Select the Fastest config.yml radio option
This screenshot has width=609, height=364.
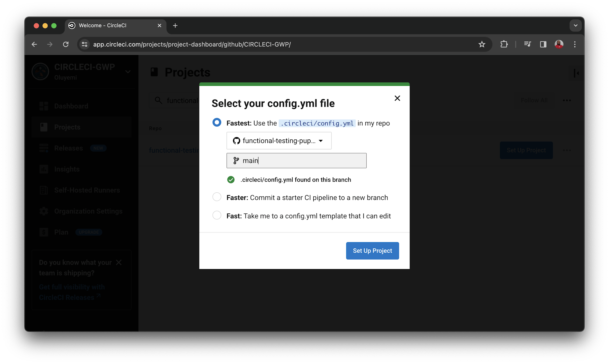tap(216, 122)
